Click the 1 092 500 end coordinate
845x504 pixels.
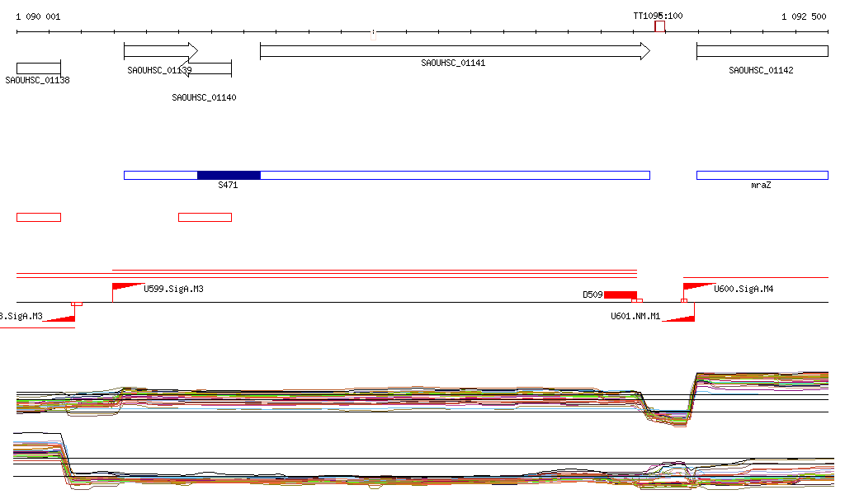point(804,16)
